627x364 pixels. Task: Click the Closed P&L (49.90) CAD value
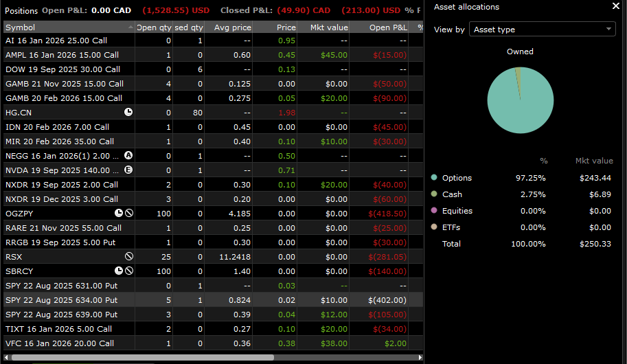pos(304,10)
